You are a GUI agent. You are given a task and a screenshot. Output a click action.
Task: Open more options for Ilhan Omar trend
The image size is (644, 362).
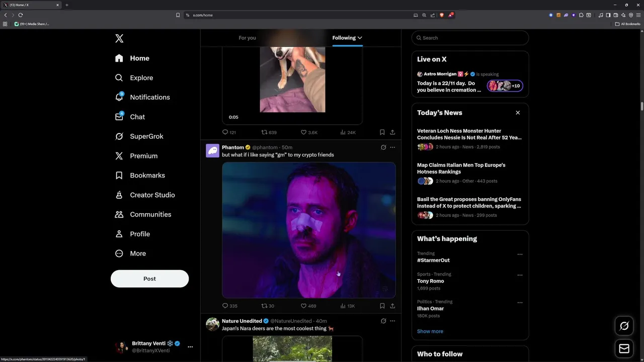[x=520, y=303]
